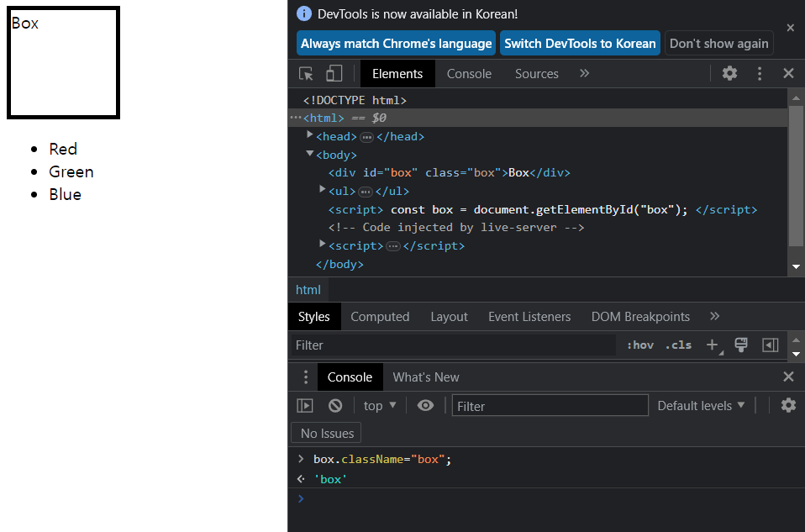Click the ellipsis badge inside ul element
The image size is (805, 532).
(365, 192)
